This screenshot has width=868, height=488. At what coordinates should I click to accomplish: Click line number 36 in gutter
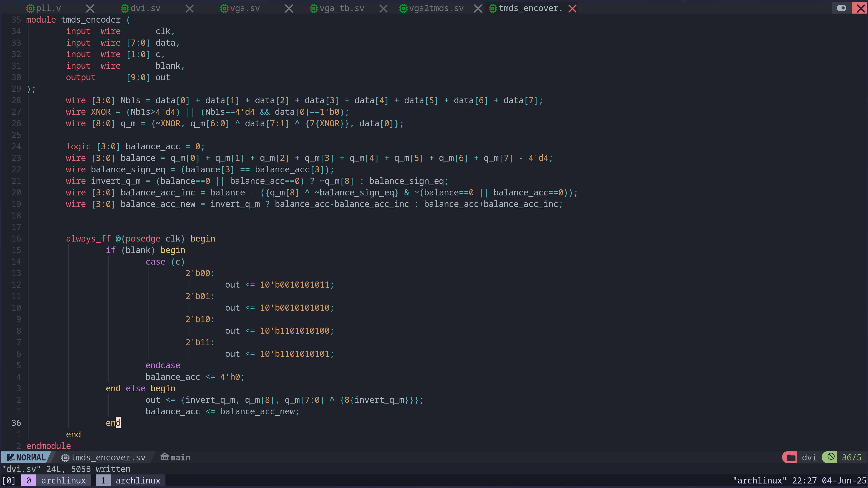(x=16, y=423)
